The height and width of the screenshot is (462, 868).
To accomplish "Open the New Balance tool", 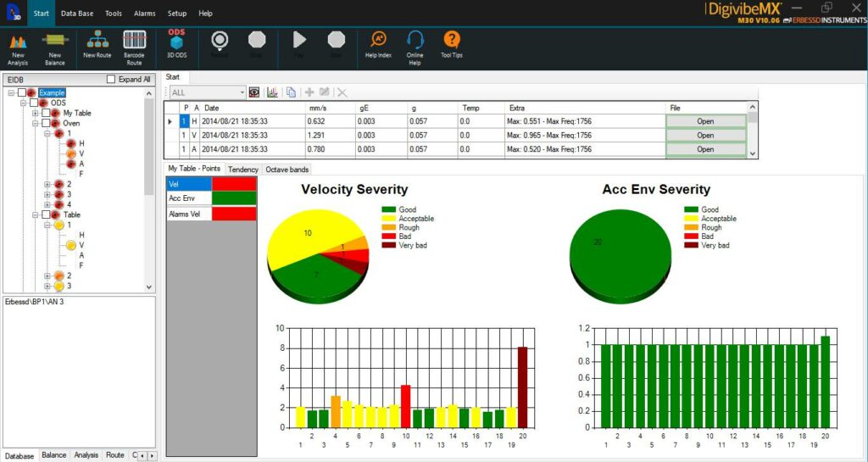I will pos(55,47).
